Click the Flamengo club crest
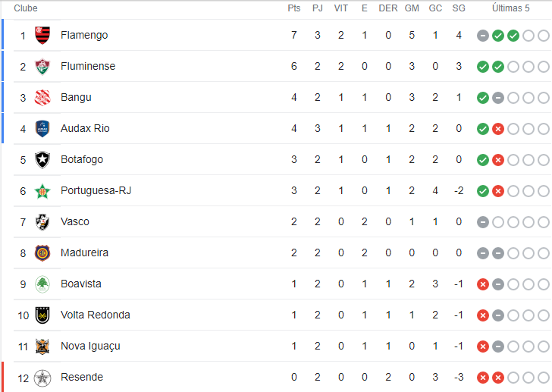552x392 pixels. (x=42, y=35)
